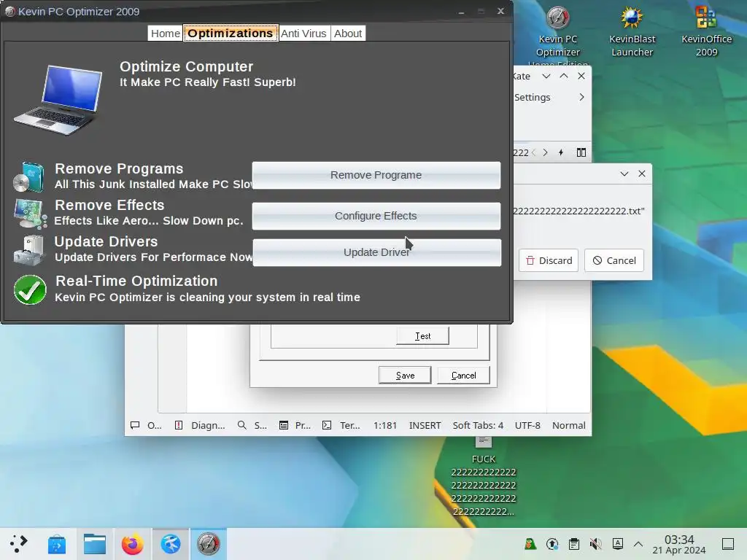Click the Kevin PC Optimizer title bar icon
This screenshot has height=560, width=747.
[x=9, y=12]
